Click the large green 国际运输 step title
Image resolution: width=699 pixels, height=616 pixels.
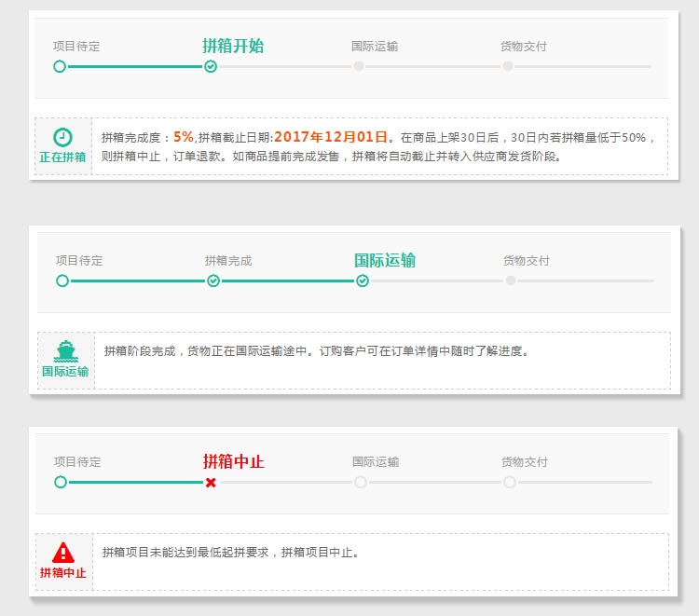click(385, 260)
